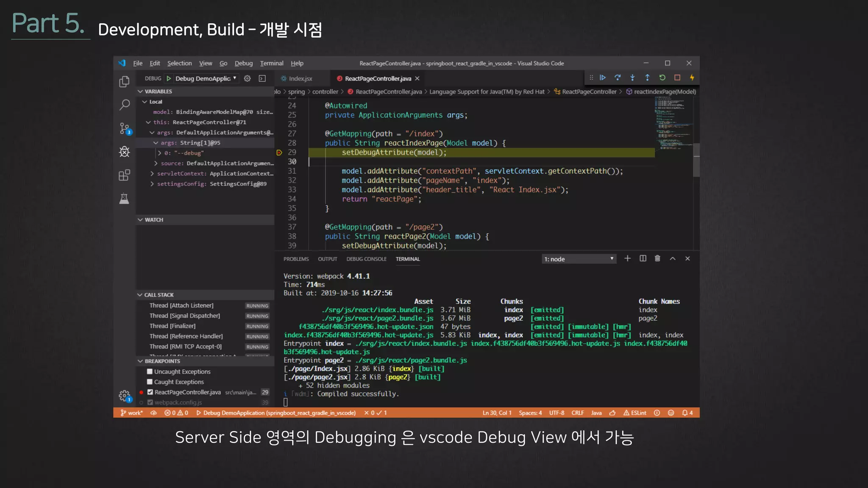Expand the settingsConfig variable

coord(152,184)
